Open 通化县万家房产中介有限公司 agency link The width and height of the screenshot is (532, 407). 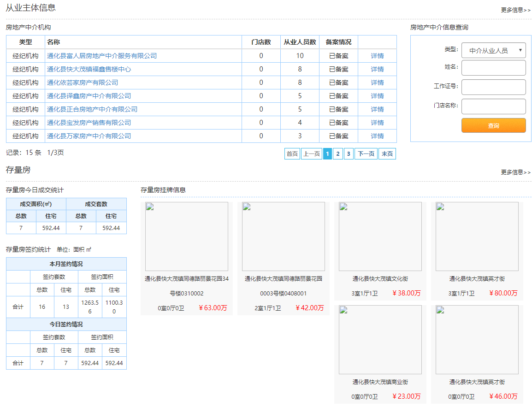pyautogui.click(x=89, y=136)
